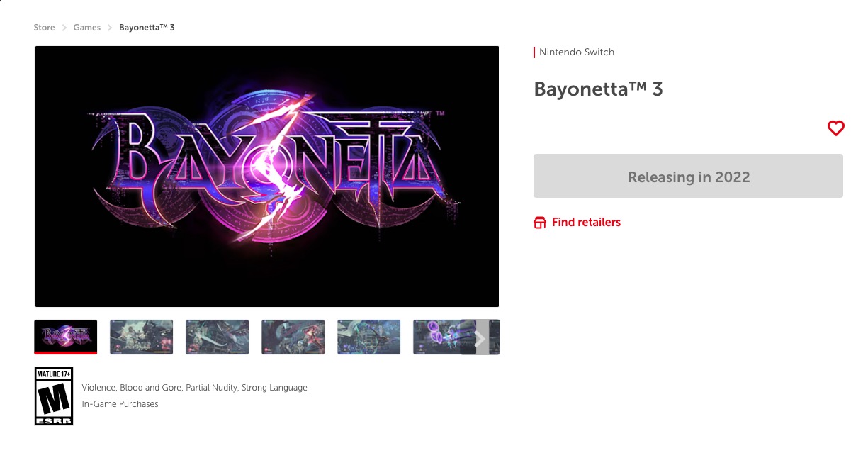Add Bayonetta 3 to wish list heart
Screen dimensions: 868x453
(836, 128)
